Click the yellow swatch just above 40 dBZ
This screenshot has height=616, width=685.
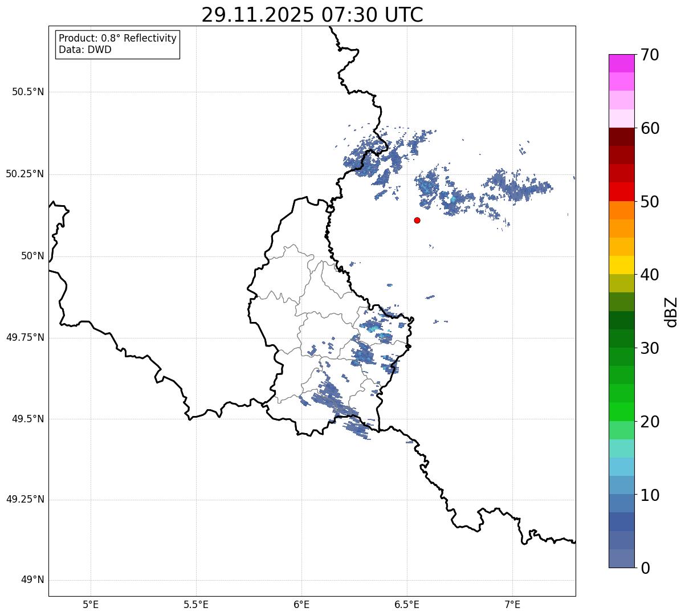621,265
